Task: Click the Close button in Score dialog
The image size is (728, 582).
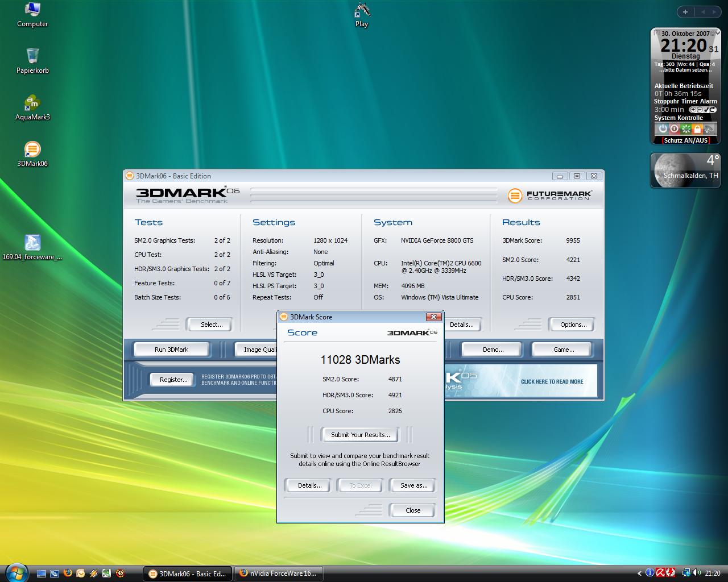Action: tap(412, 510)
